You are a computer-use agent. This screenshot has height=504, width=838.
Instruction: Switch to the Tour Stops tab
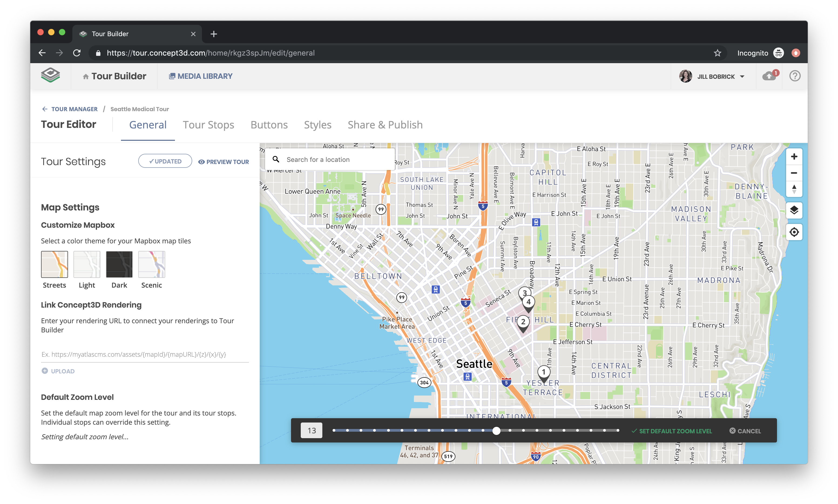point(208,125)
